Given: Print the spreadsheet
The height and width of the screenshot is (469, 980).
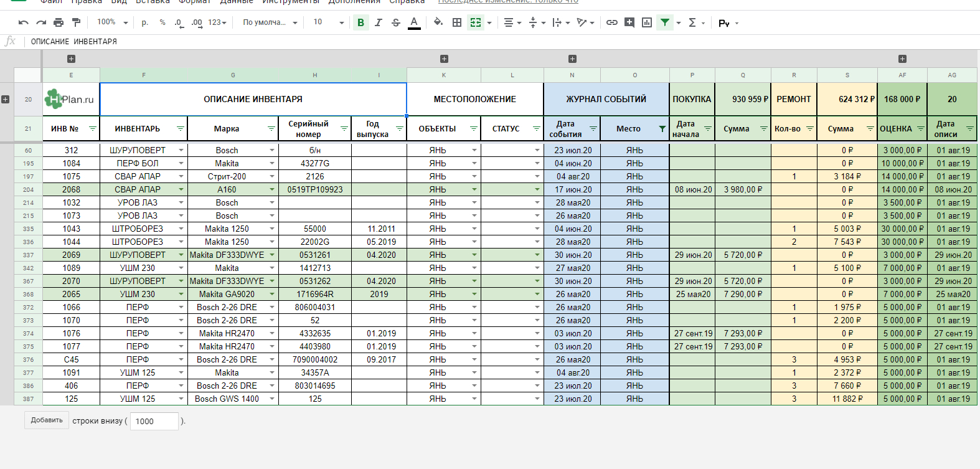Looking at the screenshot, I should (x=59, y=22).
